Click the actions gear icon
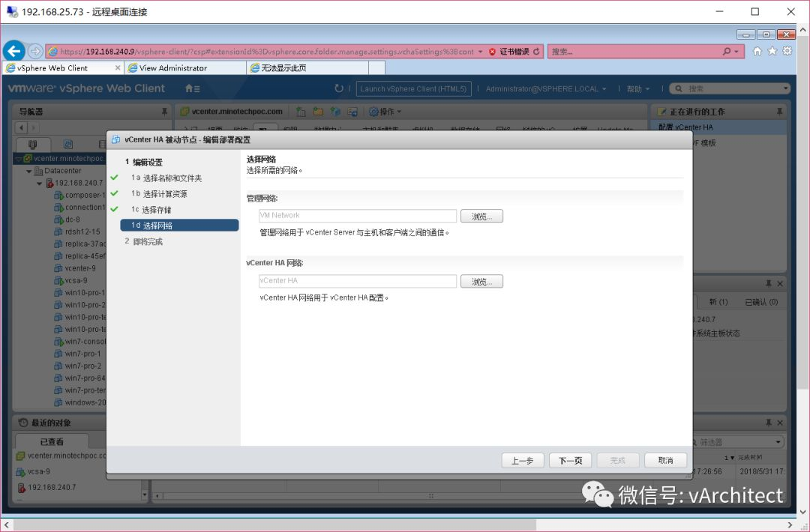 [x=373, y=112]
